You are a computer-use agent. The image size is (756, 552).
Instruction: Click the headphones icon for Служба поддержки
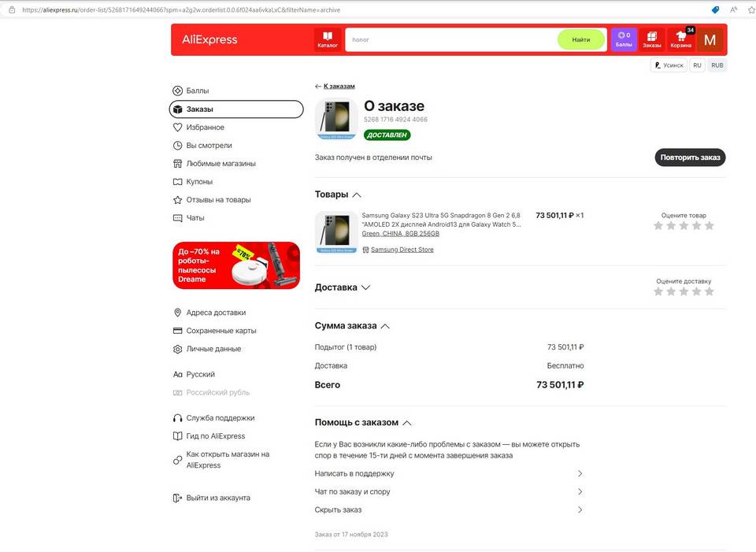177,418
